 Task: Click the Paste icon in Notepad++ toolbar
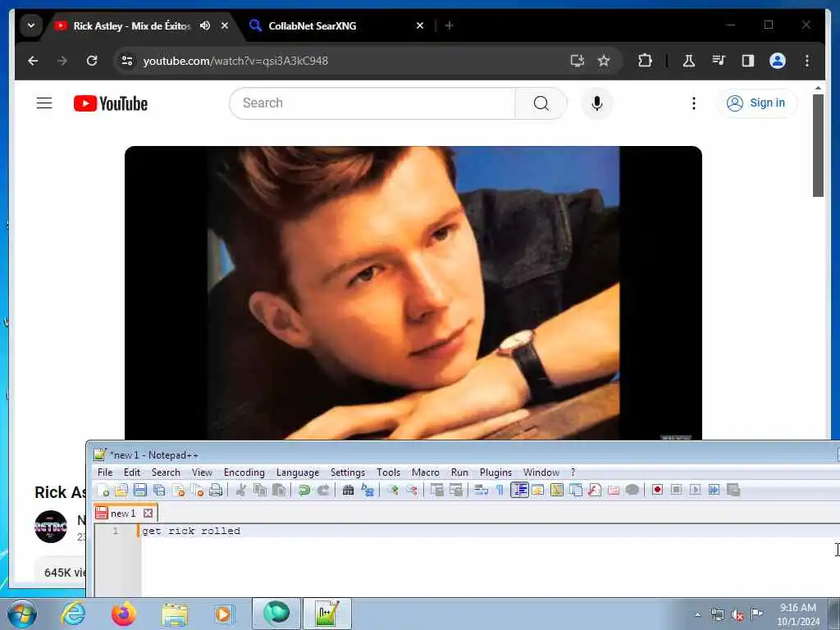279,490
